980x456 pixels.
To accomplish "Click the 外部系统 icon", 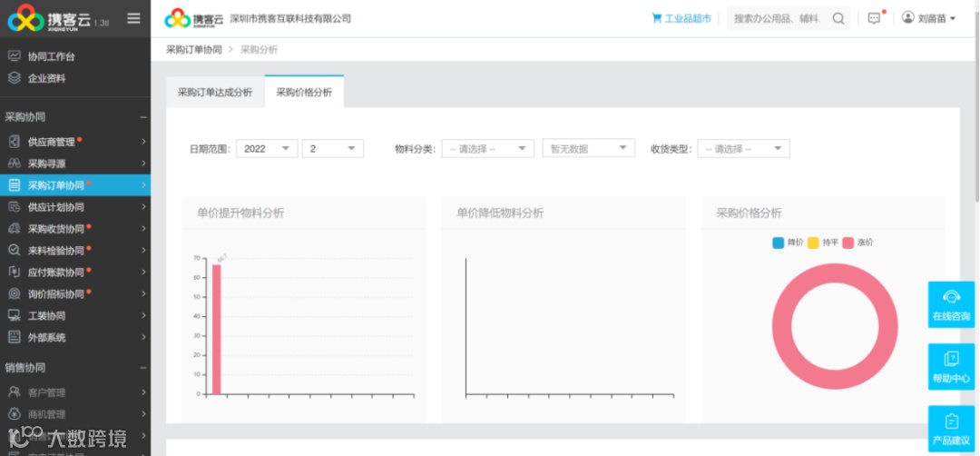I will point(15,337).
